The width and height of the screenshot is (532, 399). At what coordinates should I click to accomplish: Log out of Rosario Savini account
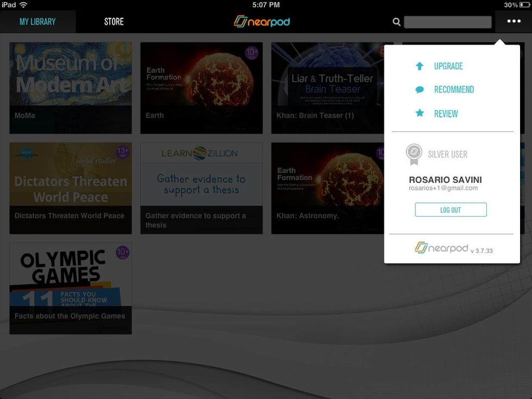point(451,209)
